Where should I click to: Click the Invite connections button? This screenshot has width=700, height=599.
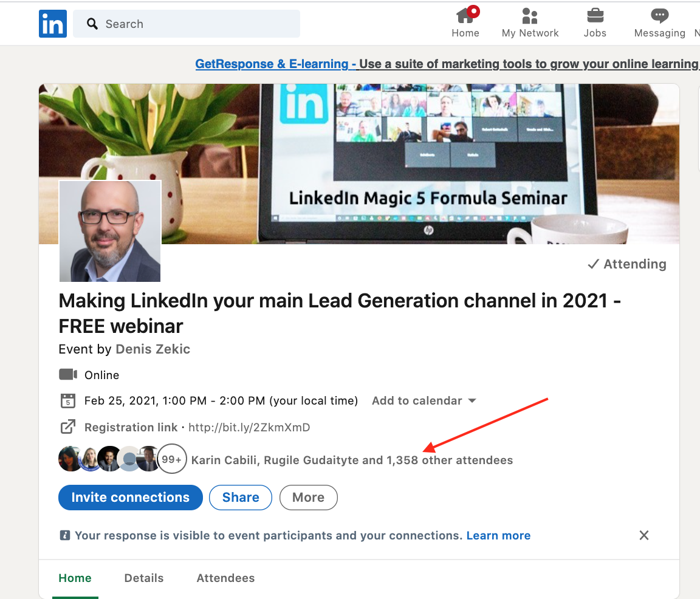(131, 497)
